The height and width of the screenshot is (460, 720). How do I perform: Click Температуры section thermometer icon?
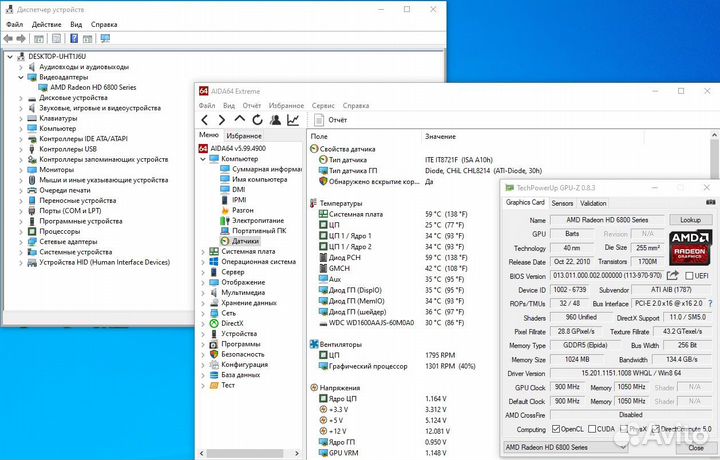coord(314,203)
